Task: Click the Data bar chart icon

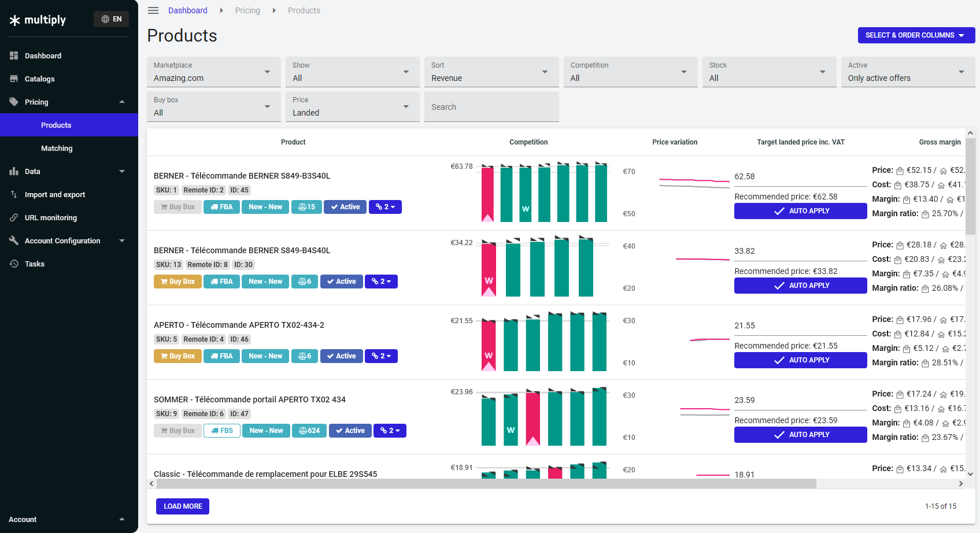Action: tap(14, 171)
